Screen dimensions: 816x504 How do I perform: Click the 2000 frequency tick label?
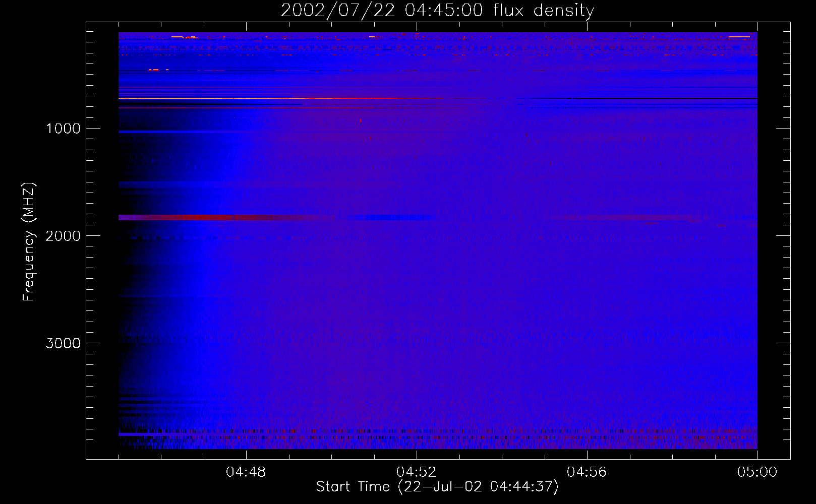64,236
